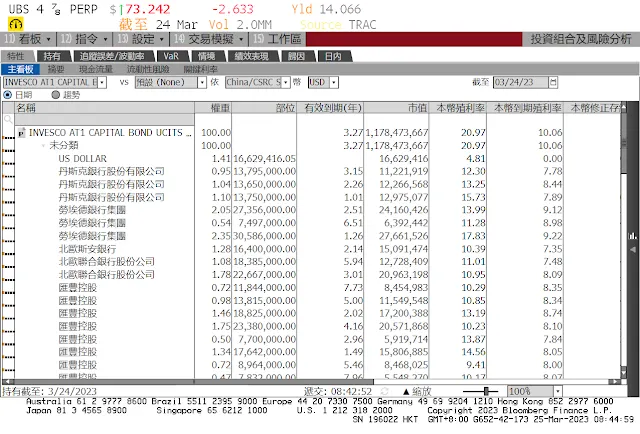Screen dimensions: 640x434
Task: Sort by the 本幣殖利率 column header
Action: (458, 108)
